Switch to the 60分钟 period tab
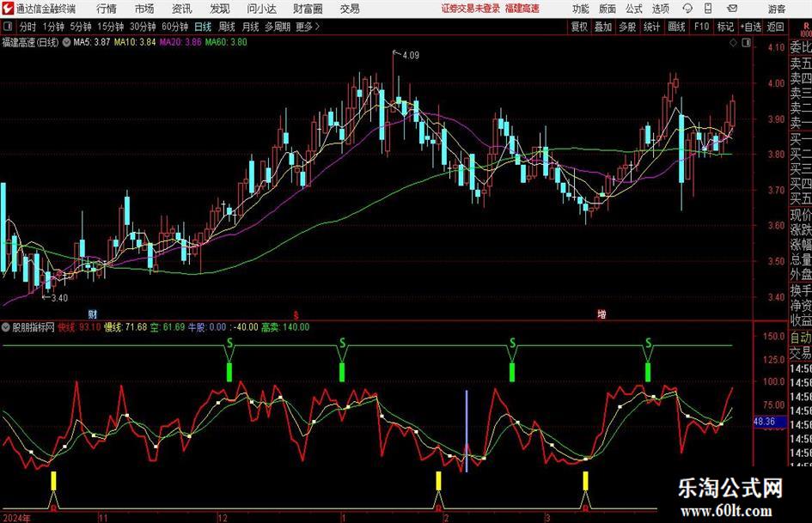812x523 pixels. [174, 27]
